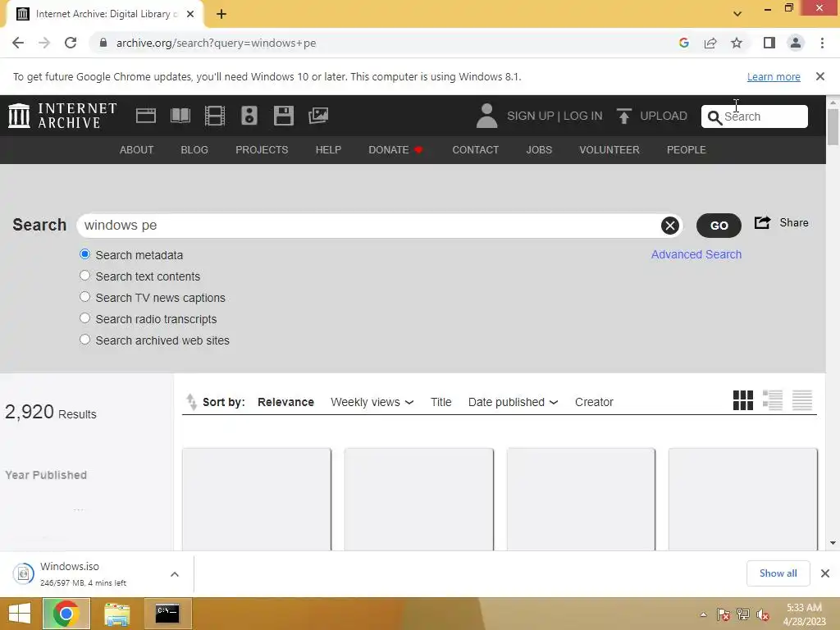Select Search text contents option
Viewport: 840px width, 630px height.
tap(84, 276)
